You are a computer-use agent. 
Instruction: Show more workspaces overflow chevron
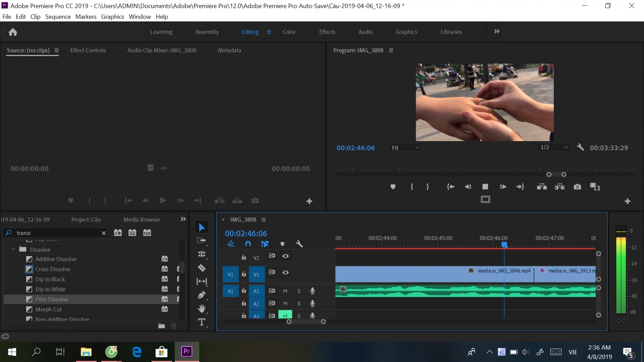pos(497,31)
